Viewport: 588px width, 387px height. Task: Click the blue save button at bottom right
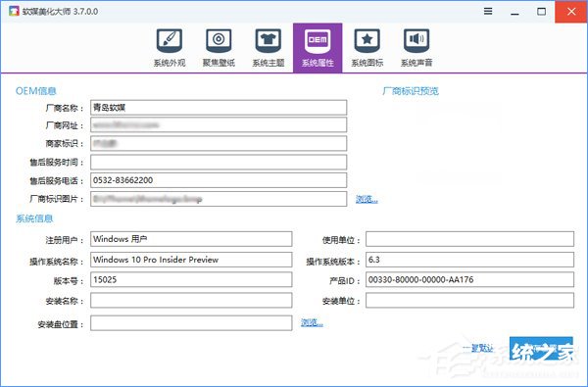541,349
